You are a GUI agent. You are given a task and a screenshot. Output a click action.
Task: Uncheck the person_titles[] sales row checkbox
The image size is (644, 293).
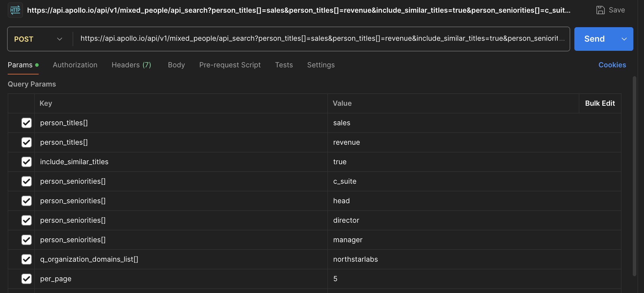[x=27, y=123]
